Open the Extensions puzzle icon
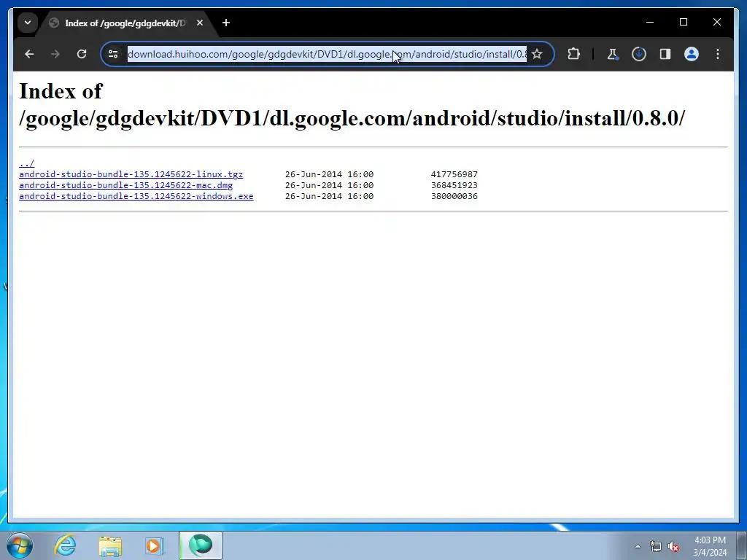Screen dimensions: 747x560 (x=573, y=54)
